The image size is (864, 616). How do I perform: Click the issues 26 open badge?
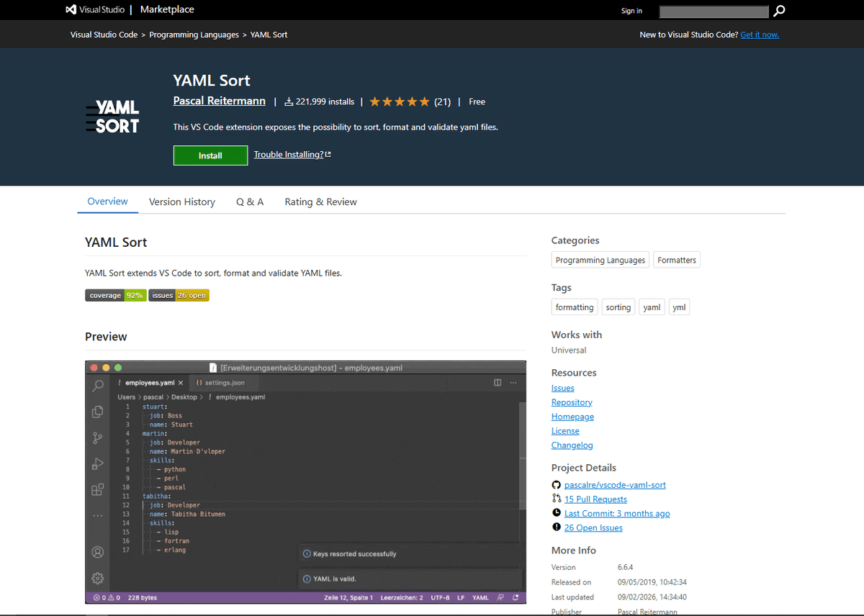pos(179,295)
